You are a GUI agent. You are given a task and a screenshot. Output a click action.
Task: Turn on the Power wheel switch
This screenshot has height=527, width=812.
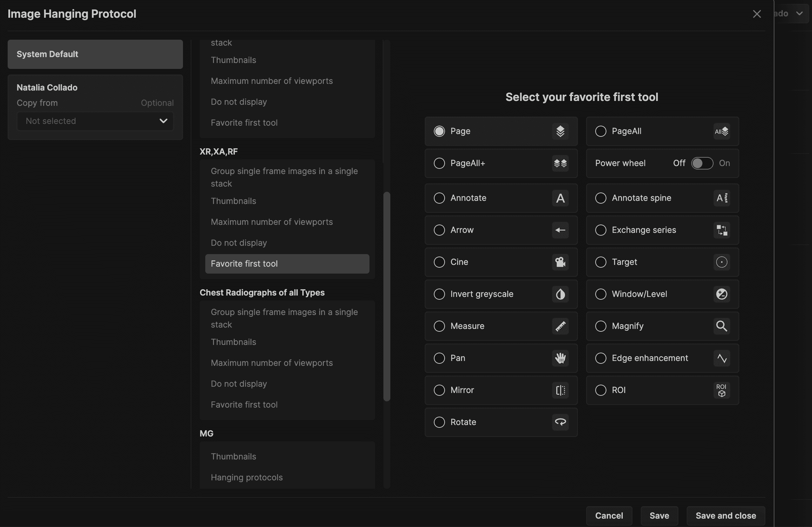pyautogui.click(x=702, y=163)
